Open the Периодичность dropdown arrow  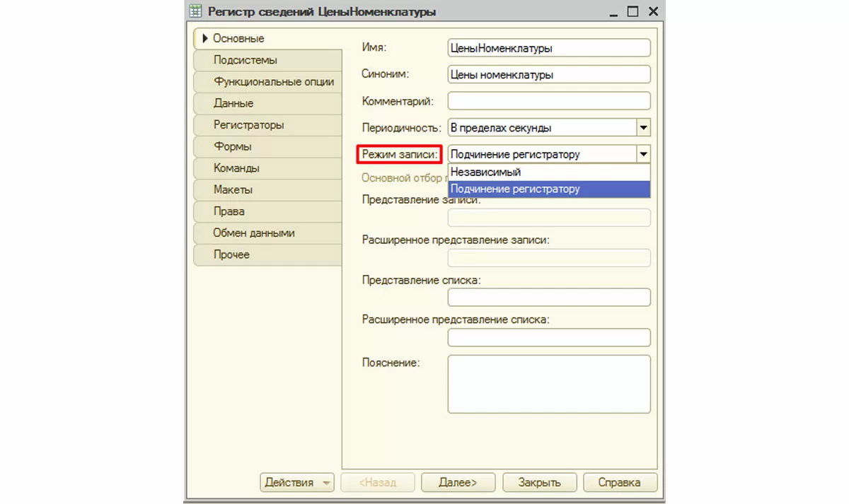[x=643, y=128]
